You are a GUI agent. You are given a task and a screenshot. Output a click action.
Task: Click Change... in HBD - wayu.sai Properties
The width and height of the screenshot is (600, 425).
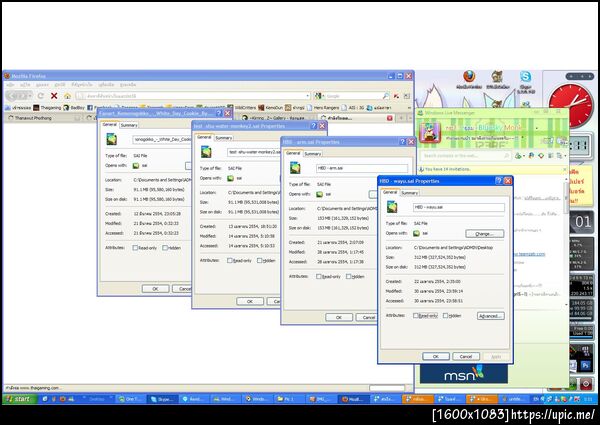tap(484, 234)
